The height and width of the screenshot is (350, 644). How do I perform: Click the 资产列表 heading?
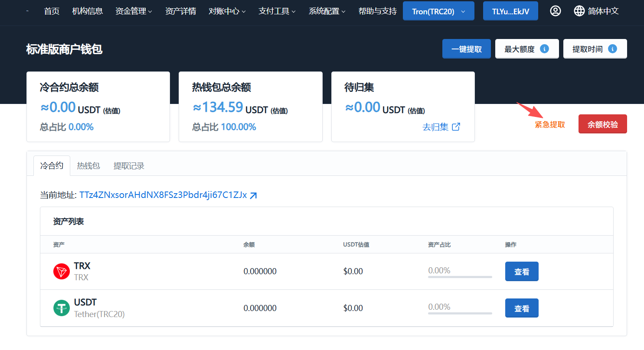tap(69, 221)
